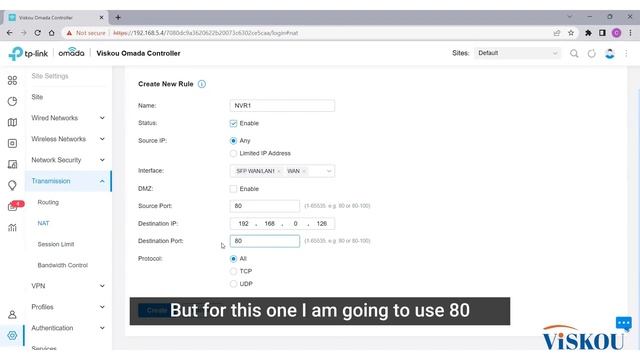Click the browser home button
Viewport: 640px width, 360px height.
[x=51, y=33]
